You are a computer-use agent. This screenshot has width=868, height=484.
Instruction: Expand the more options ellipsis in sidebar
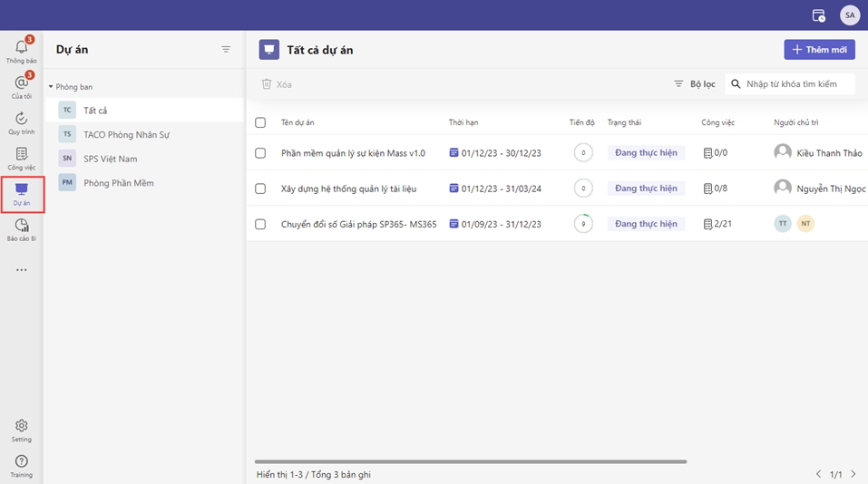click(x=21, y=270)
